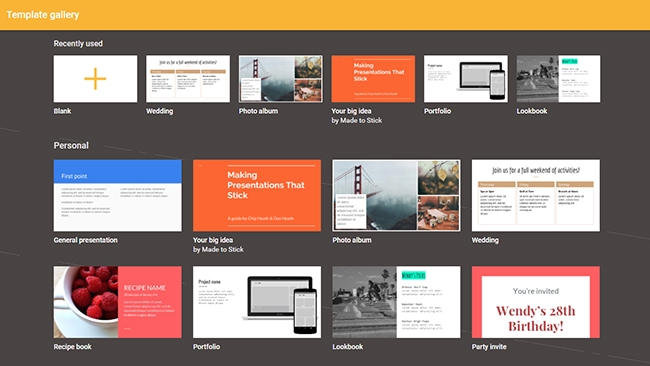Select the Your big idea template in Personal
Image resolution: width=650 pixels, height=366 pixels.
point(257,196)
